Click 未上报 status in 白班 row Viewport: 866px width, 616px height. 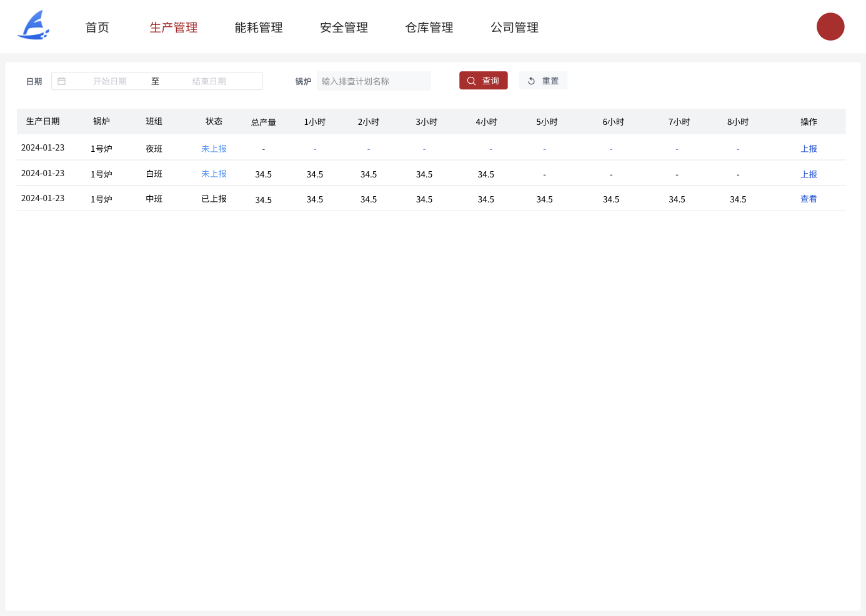point(214,174)
